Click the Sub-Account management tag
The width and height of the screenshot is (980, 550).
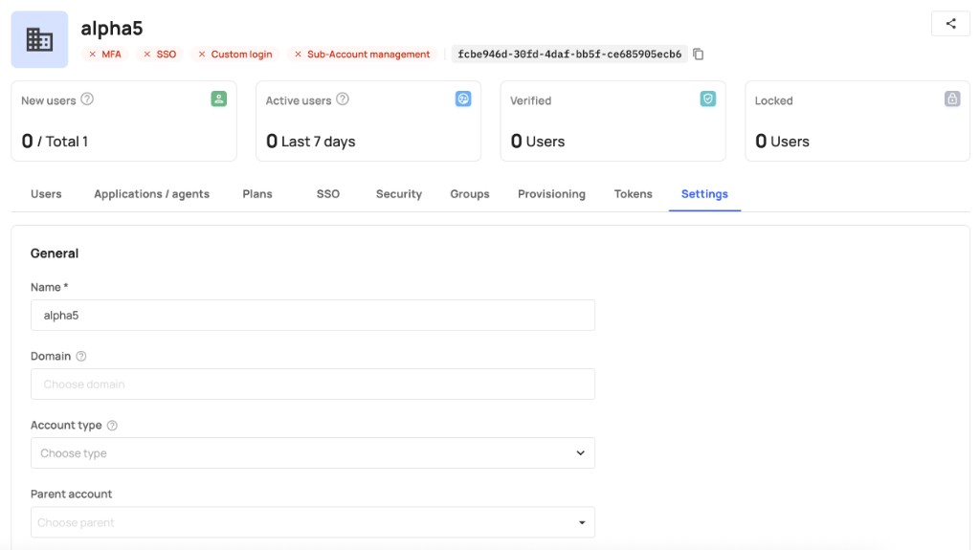click(363, 55)
